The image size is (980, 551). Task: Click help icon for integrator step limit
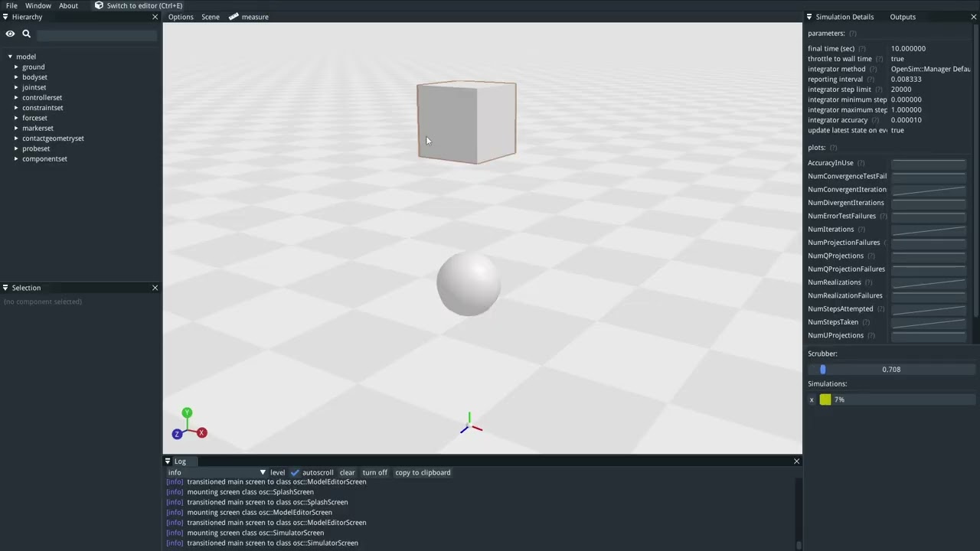pyautogui.click(x=878, y=90)
